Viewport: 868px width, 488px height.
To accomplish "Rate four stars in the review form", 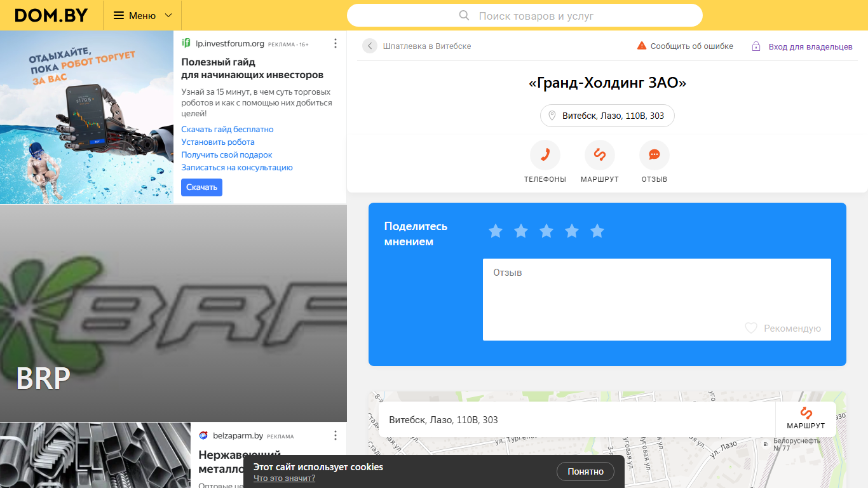I will [572, 231].
